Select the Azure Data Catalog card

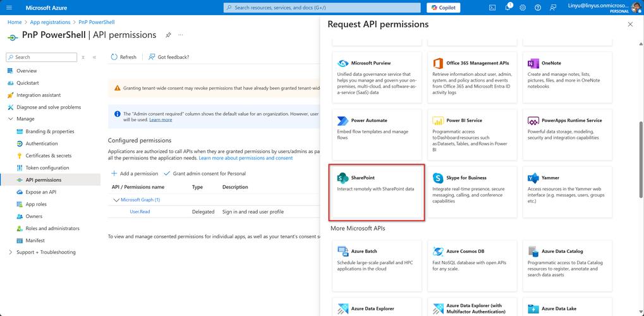[568, 266]
